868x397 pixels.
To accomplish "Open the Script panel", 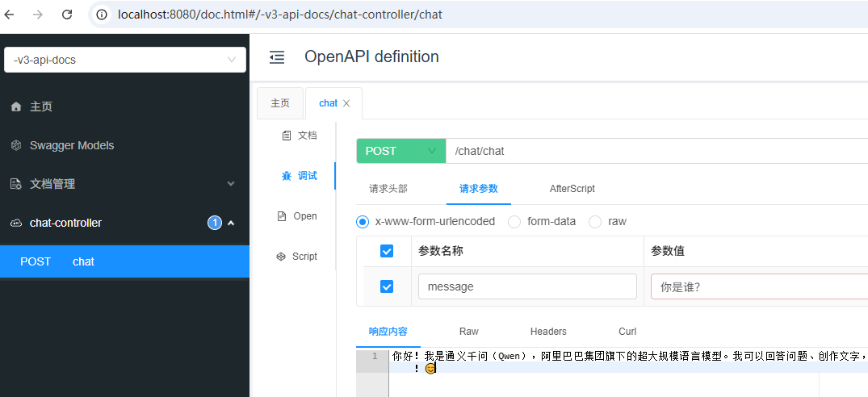I will click(297, 257).
